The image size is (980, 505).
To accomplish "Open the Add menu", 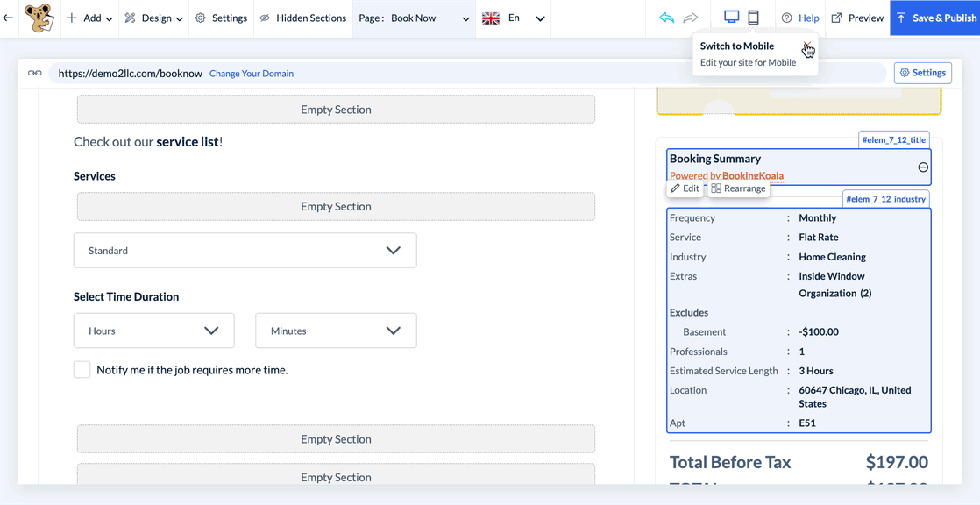I will click(x=89, y=18).
